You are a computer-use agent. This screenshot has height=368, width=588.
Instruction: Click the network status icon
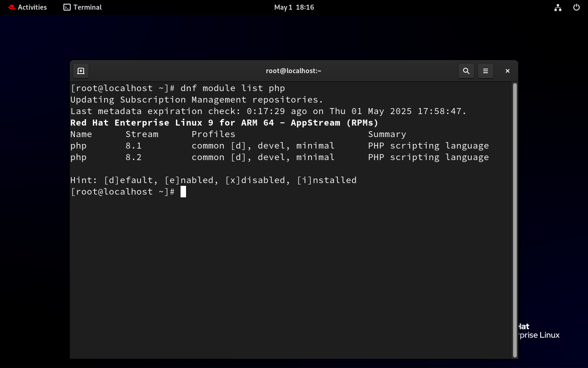tap(558, 7)
